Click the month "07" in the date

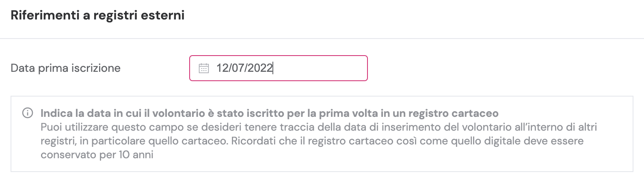[238, 68]
